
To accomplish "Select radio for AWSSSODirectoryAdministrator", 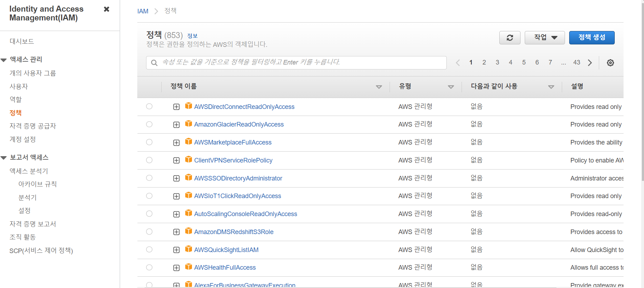I will click(x=149, y=178).
